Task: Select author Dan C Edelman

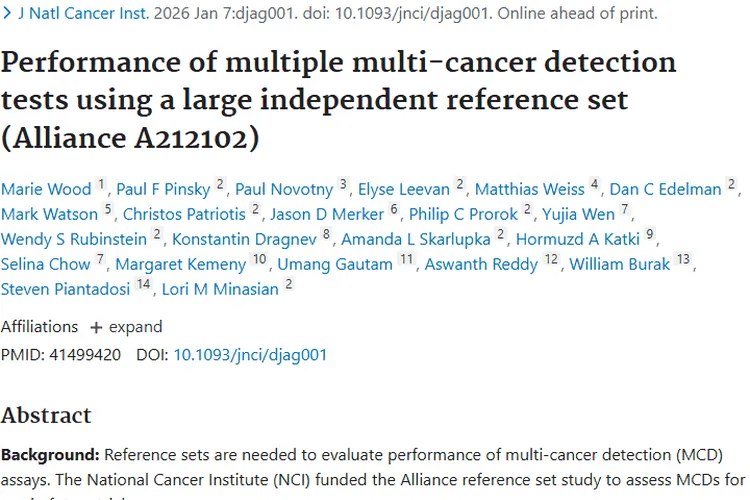Action: (x=666, y=189)
